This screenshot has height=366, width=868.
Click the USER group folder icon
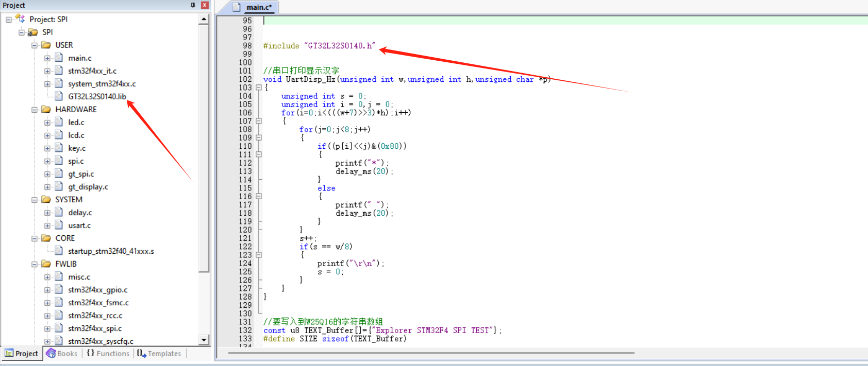coord(46,45)
